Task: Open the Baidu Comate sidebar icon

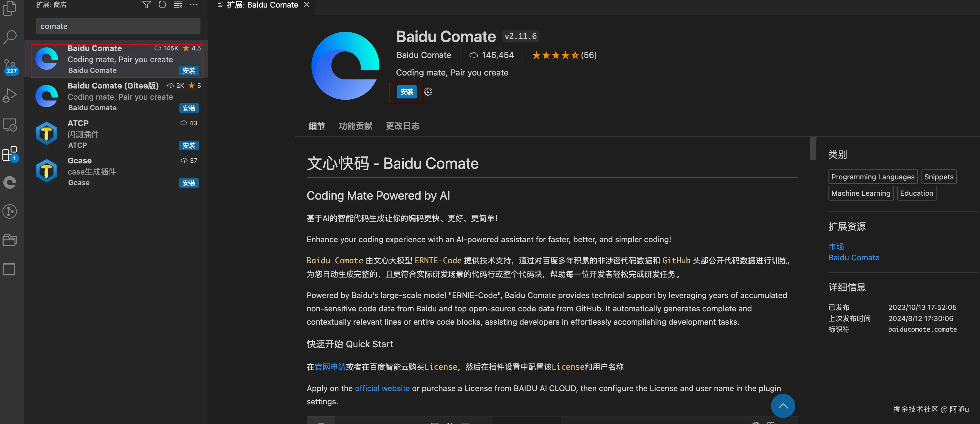Action: (10, 183)
